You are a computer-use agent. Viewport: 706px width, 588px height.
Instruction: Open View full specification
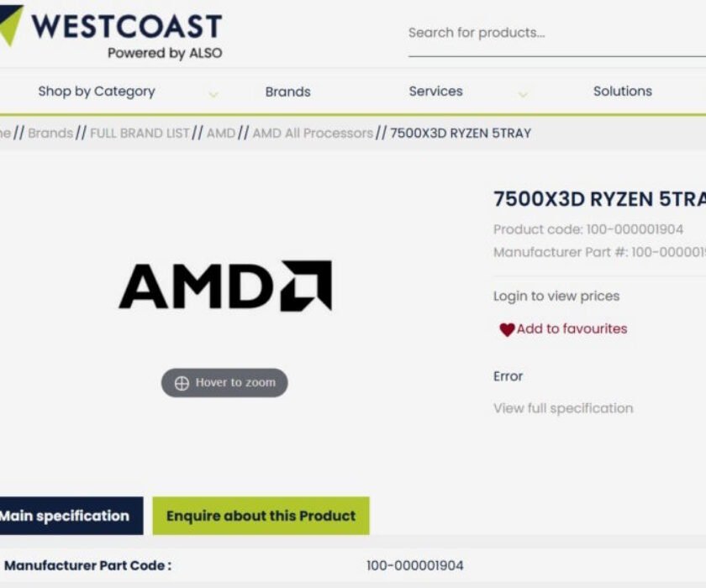pos(563,407)
